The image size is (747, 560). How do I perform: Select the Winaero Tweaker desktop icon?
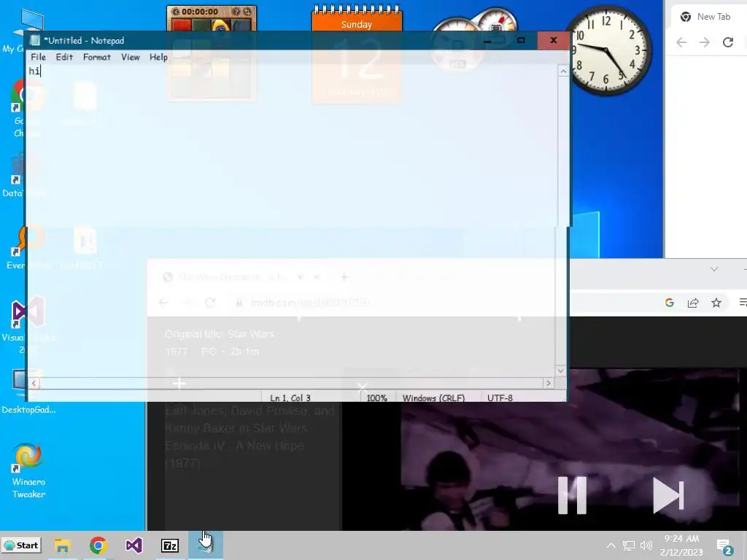pyautogui.click(x=28, y=470)
